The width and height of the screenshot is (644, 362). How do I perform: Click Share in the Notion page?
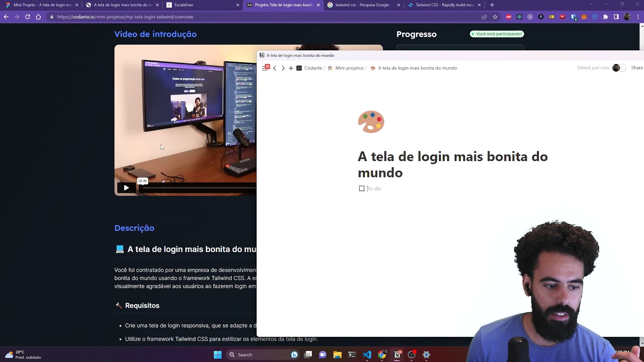tap(637, 68)
